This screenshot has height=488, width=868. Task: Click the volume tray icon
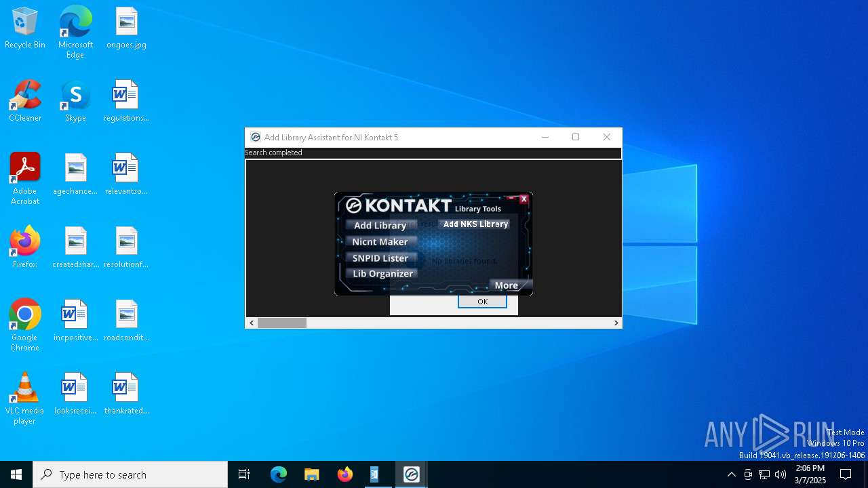(781, 474)
